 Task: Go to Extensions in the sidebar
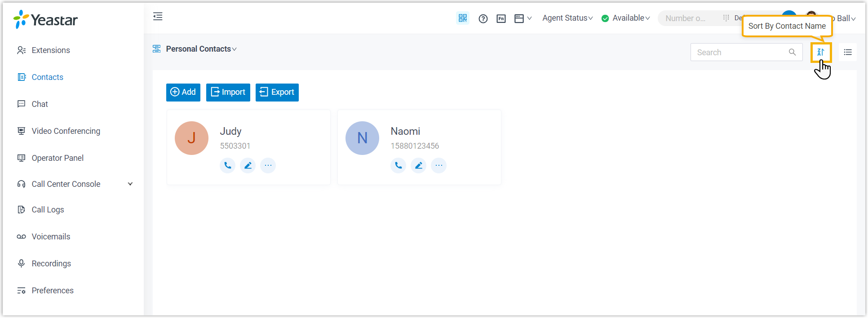51,50
